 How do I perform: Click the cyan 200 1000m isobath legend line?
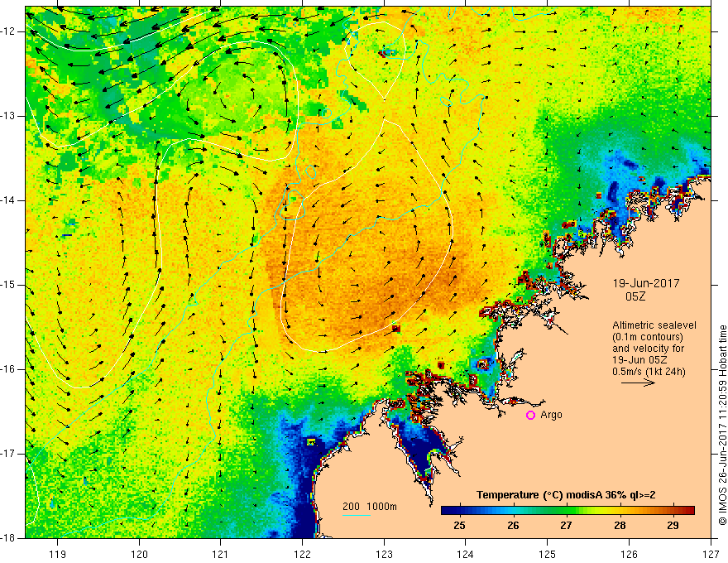click(x=357, y=515)
